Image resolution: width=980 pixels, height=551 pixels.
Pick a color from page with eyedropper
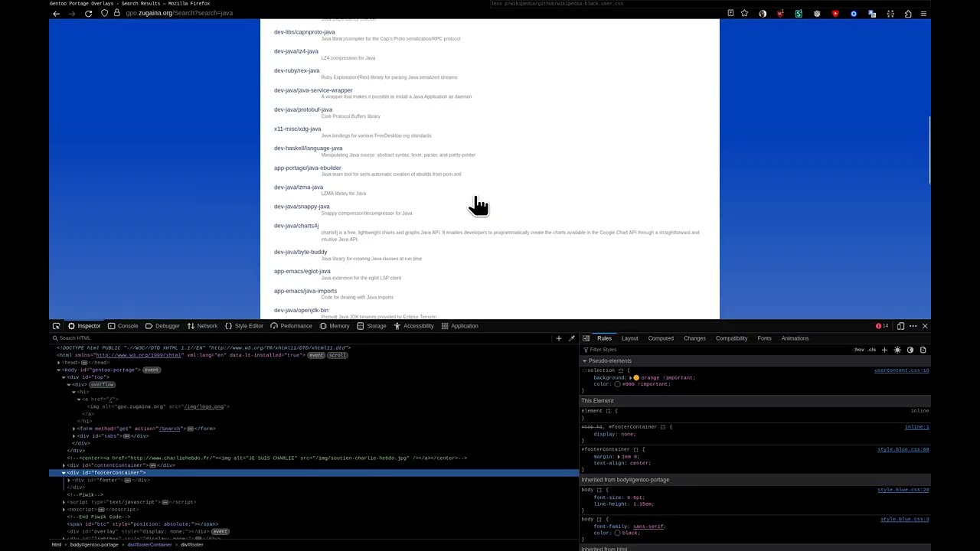[x=571, y=338]
